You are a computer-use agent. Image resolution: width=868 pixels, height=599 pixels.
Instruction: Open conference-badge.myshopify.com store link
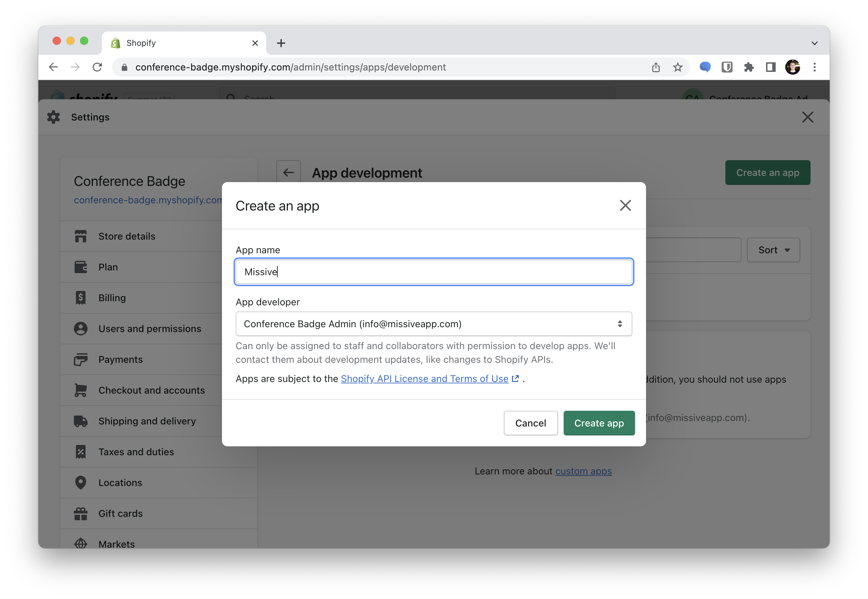click(x=148, y=200)
